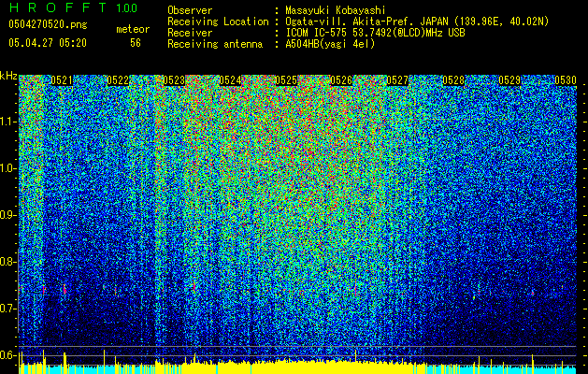Click the 0530 time marker

(566, 80)
